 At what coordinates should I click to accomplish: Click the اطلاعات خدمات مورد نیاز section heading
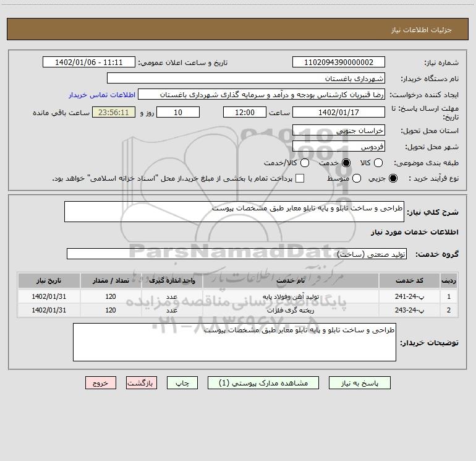[414, 232]
